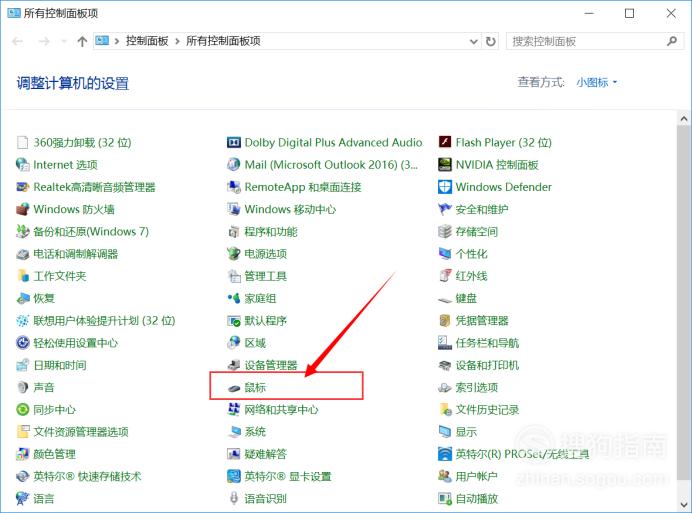Screen dimensions: 692x513
Task: Open the 默认程序 link
Action: point(265,321)
